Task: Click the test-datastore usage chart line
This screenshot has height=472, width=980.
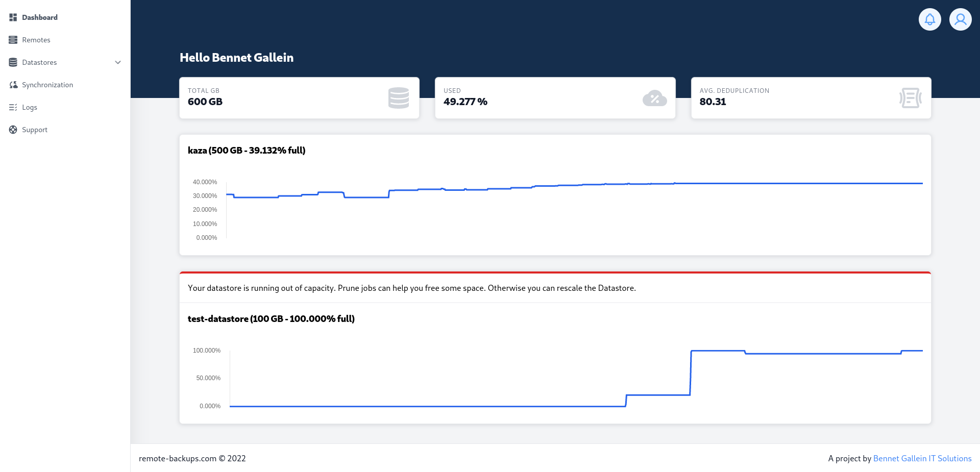Action: tap(817, 353)
